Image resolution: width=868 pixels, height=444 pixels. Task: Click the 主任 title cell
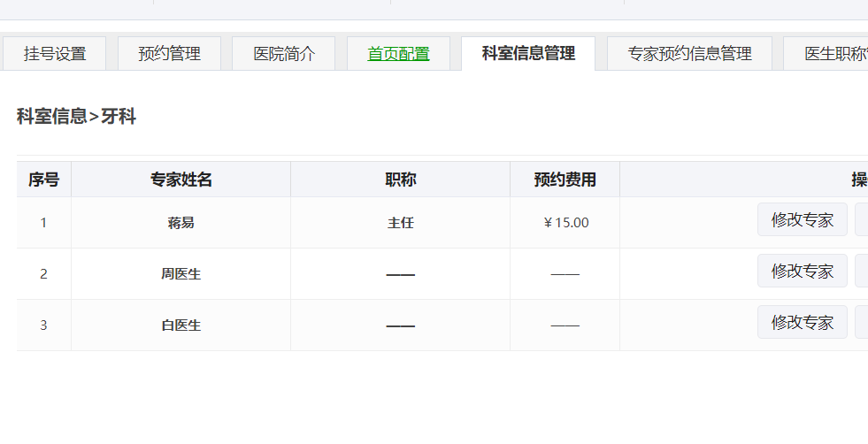[400, 223]
